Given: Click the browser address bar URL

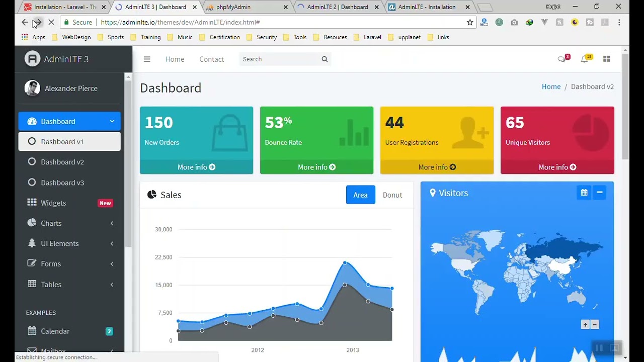Looking at the screenshot, I should coord(180,22).
